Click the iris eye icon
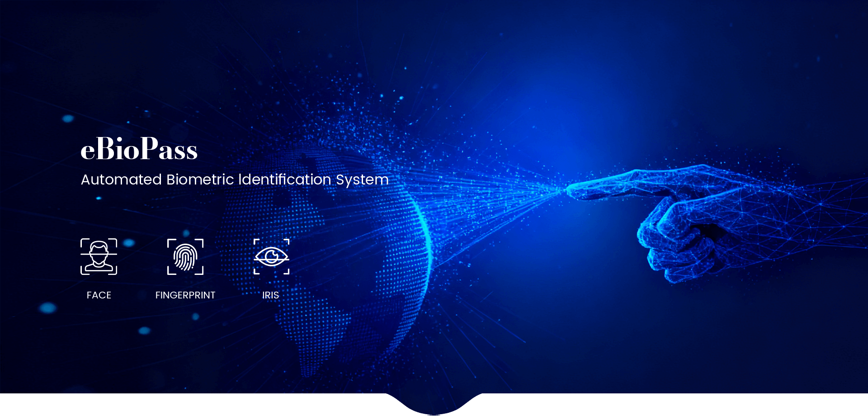The height and width of the screenshot is (416, 868). click(271, 256)
